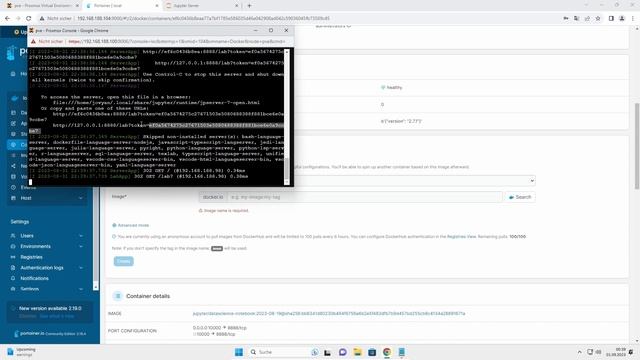Open the Chrome profile avatar icon
Viewport: 640px width, 360px height.
[x=622, y=18]
